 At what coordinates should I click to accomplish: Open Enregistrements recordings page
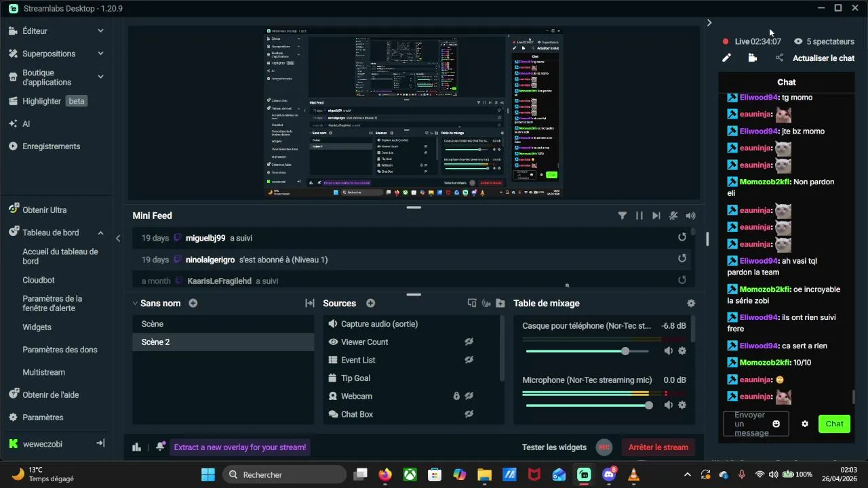coord(51,146)
